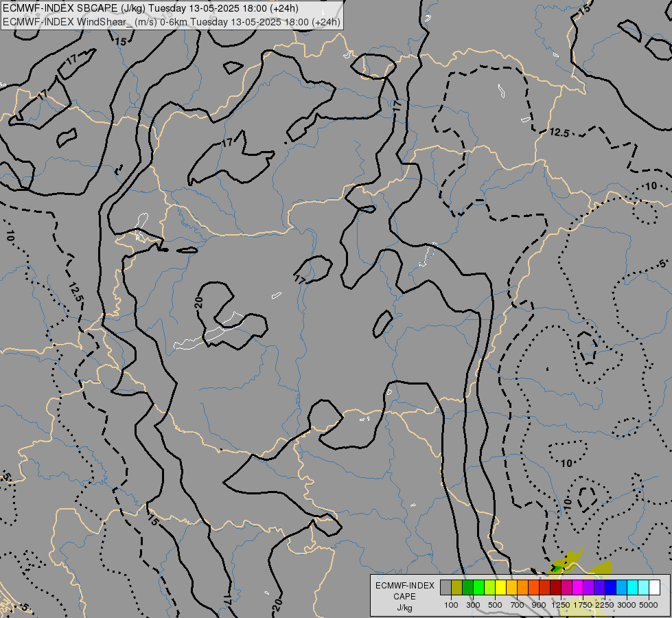Select the orange swatch after 700 tick
The height and width of the screenshot is (618, 672).
tap(522, 588)
